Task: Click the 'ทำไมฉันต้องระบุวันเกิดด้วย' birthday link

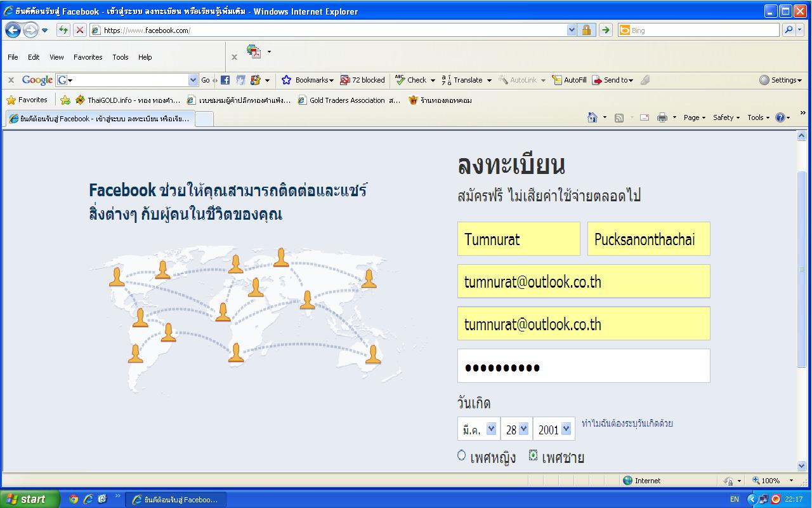Action: tap(627, 424)
